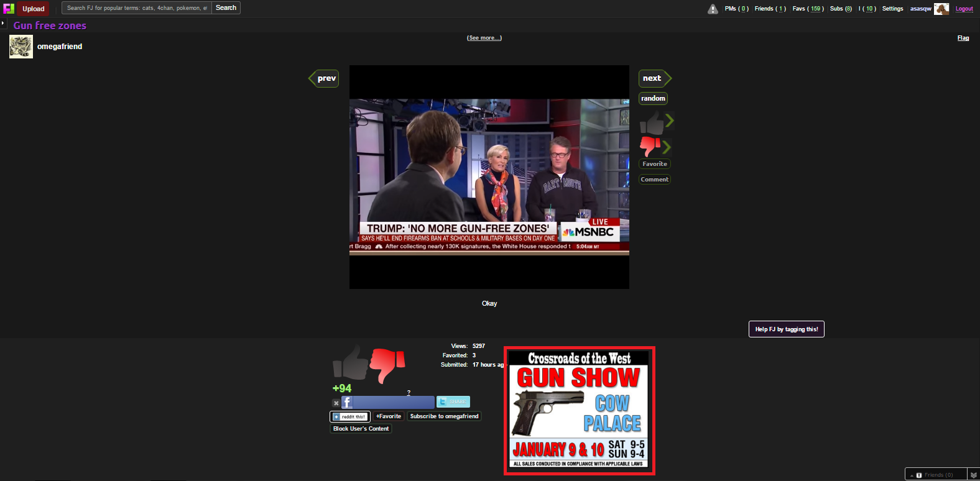
Task: Expand the left sidebar arrow by the title
Action: pyautogui.click(x=3, y=23)
